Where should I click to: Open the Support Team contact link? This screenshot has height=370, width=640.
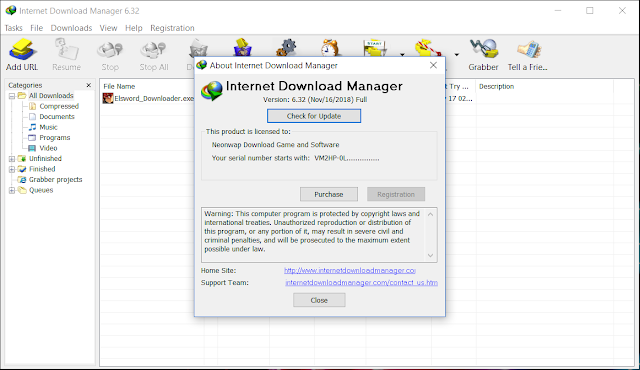tap(361, 282)
